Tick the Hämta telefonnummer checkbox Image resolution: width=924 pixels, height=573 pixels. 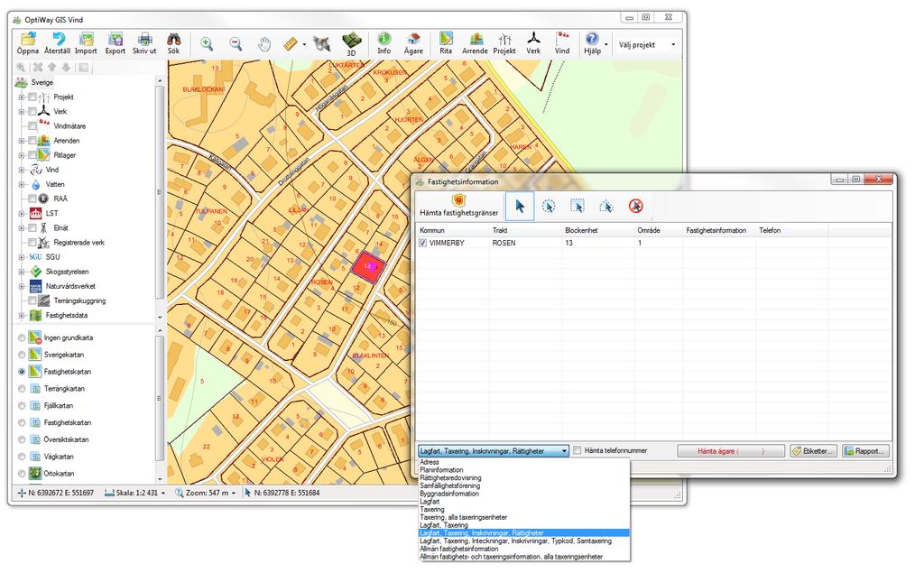pos(577,451)
